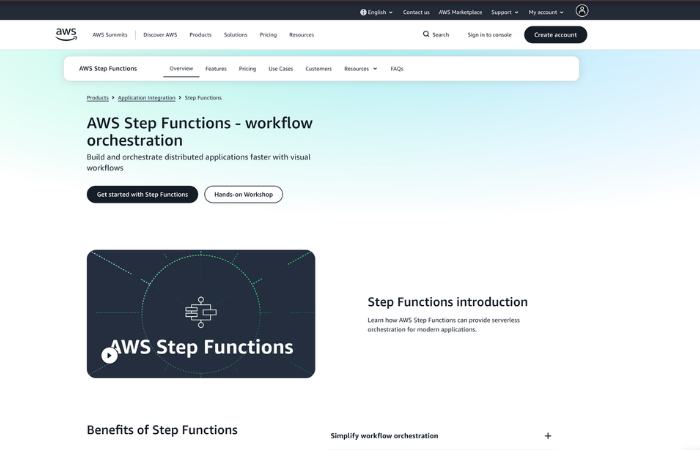This screenshot has width=700, height=450.
Task: Open the Step Functions video thumbnail
Action: pyautogui.click(x=201, y=314)
